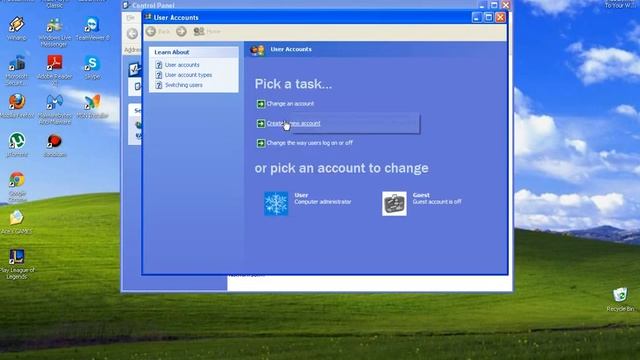Screen dimensions: 640x360
Task: Click green arrow beside 'Change an account'
Action: [261, 104]
